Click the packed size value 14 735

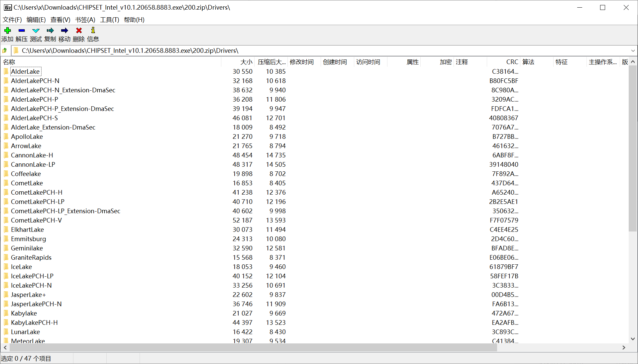(276, 155)
